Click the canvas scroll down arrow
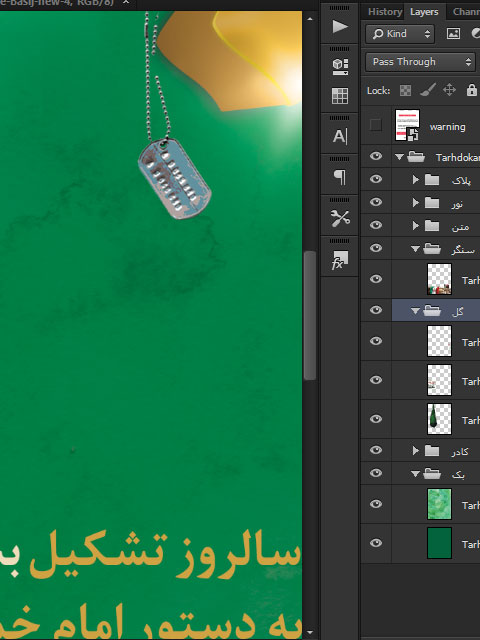 point(310,633)
